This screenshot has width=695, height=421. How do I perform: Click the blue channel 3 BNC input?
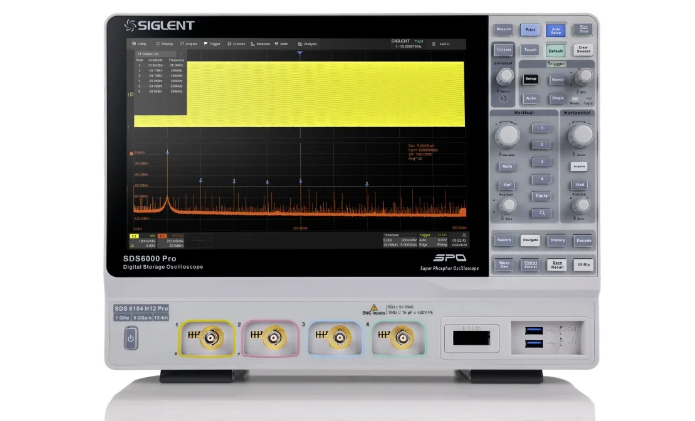click(x=339, y=338)
